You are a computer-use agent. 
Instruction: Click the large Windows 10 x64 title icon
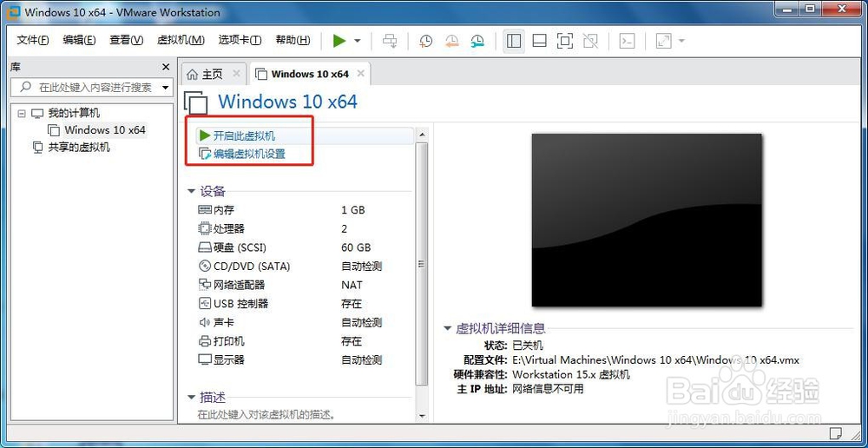196,103
